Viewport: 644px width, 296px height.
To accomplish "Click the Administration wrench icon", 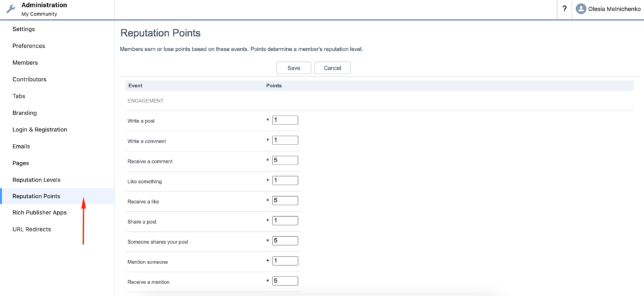I will 11,9.
